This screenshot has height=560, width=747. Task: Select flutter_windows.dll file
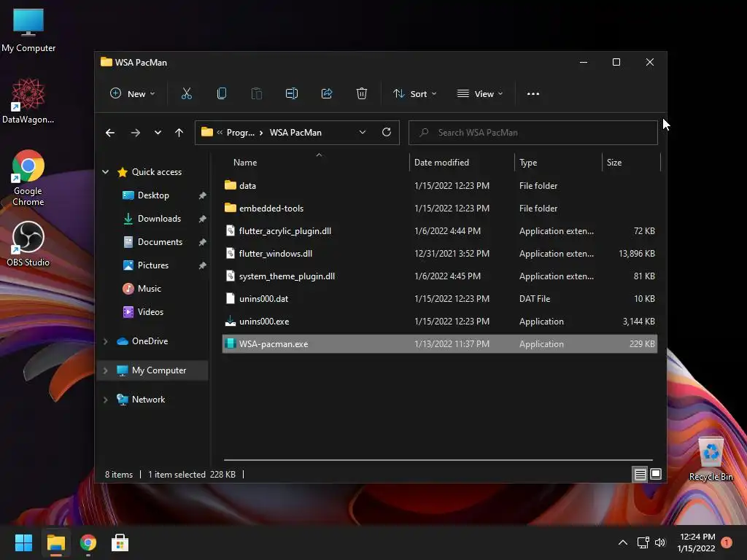click(440, 253)
